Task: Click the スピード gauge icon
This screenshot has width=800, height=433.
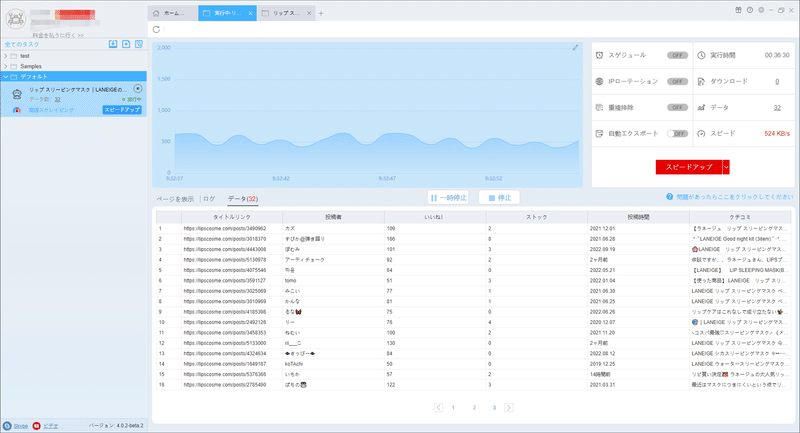Action: click(x=702, y=134)
